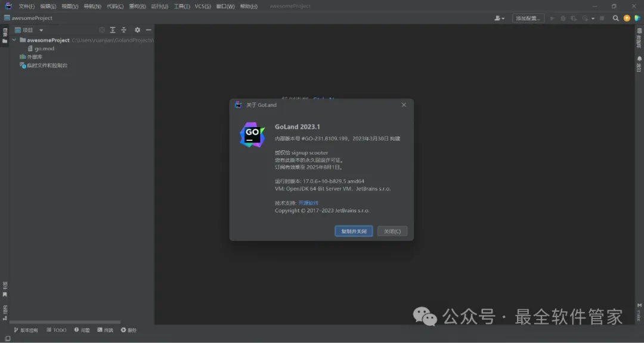Click the GoLand 2023.1 heading text
This screenshot has width=644, height=343.
click(x=298, y=127)
